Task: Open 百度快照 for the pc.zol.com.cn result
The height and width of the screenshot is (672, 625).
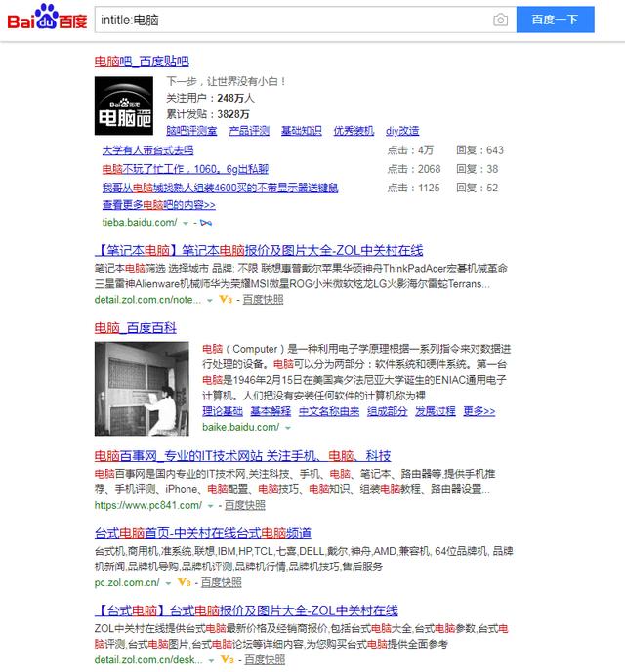Action: click(221, 582)
